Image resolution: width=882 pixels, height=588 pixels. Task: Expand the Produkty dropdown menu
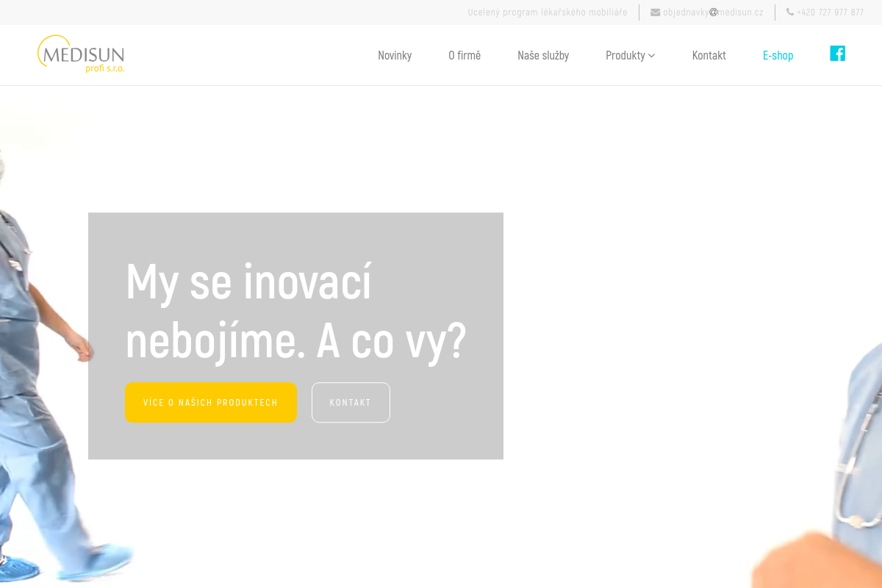pos(630,55)
